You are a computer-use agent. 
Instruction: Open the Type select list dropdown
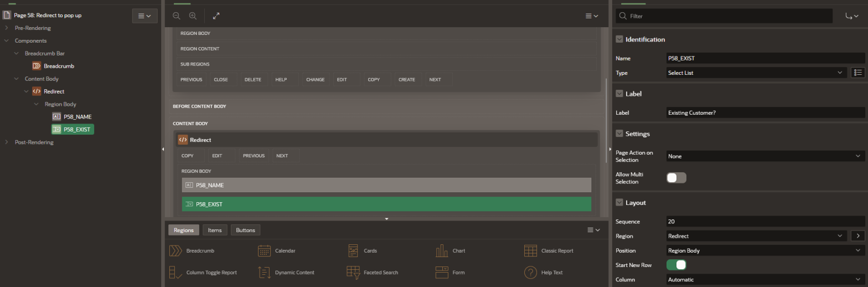tap(757, 73)
